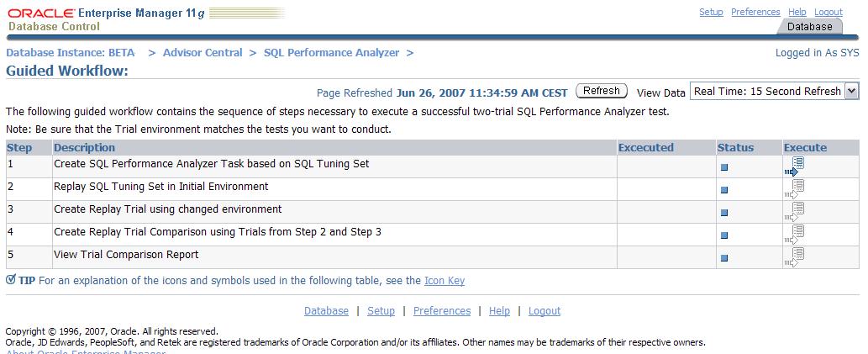Open the Help link in footer
This screenshot has height=354, width=868.
click(499, 311)
